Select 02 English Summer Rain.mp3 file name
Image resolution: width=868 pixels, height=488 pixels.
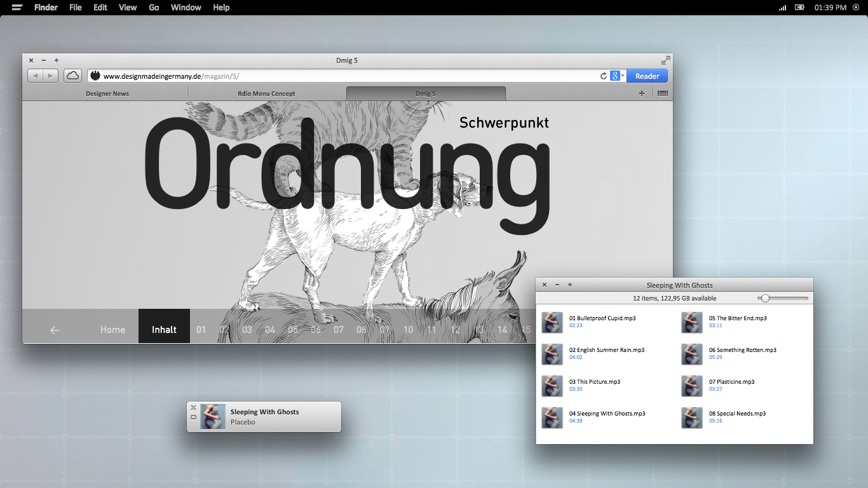[x=607, y=350]
